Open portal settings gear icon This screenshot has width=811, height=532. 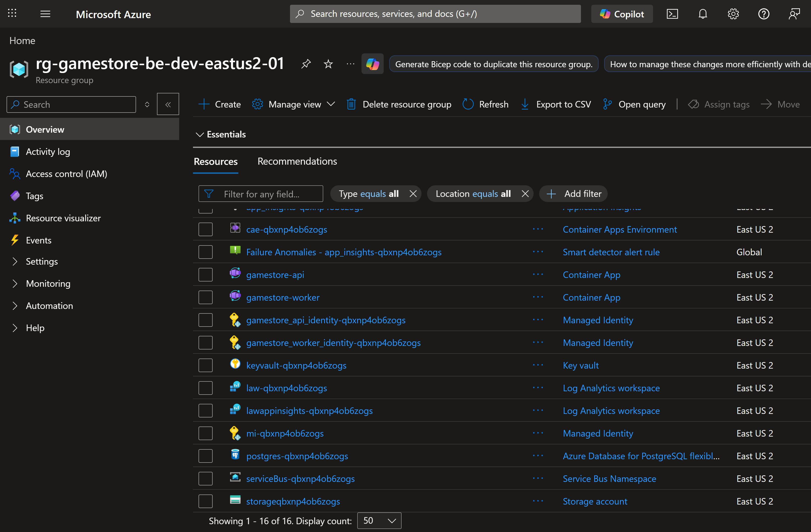click(733, 14)
